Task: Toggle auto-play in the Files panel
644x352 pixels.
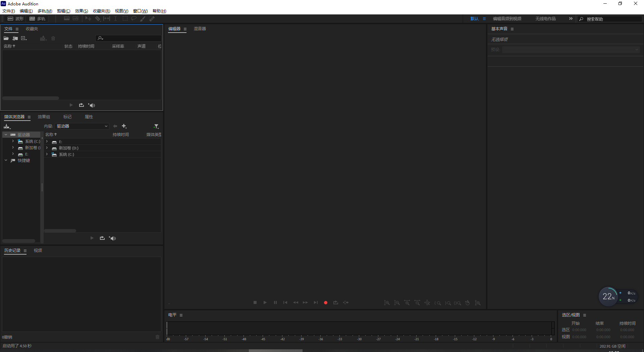Action: tap(92, 105)
